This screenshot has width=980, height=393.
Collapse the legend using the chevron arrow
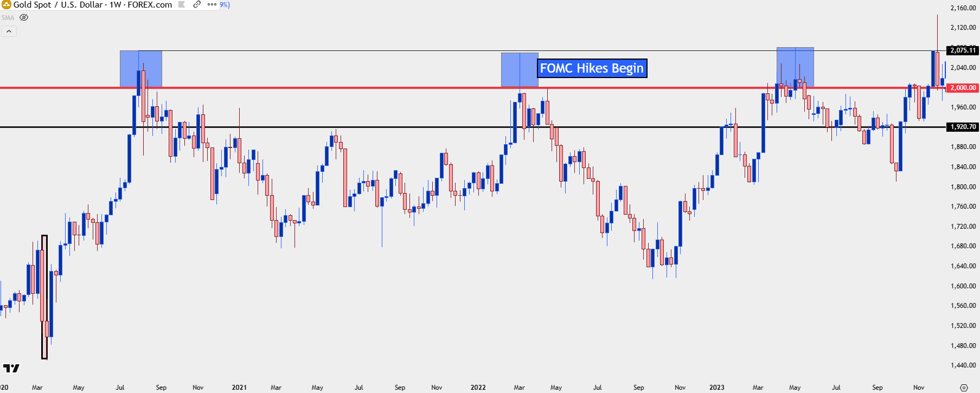[9, 31]
